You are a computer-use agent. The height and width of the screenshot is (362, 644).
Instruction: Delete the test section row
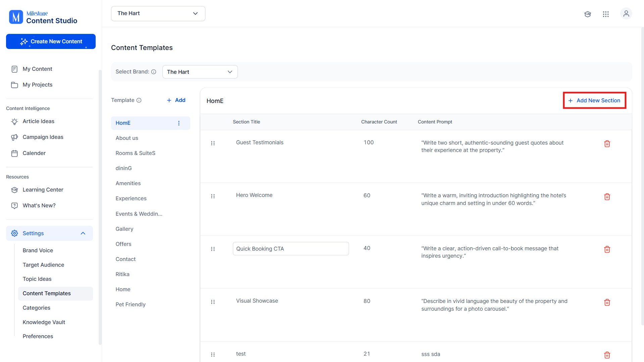607,355
